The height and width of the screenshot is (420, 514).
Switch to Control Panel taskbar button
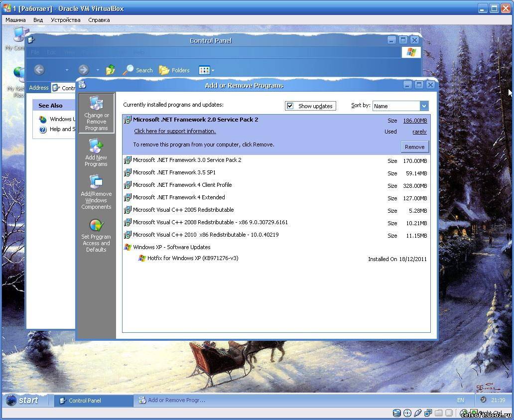93,401
